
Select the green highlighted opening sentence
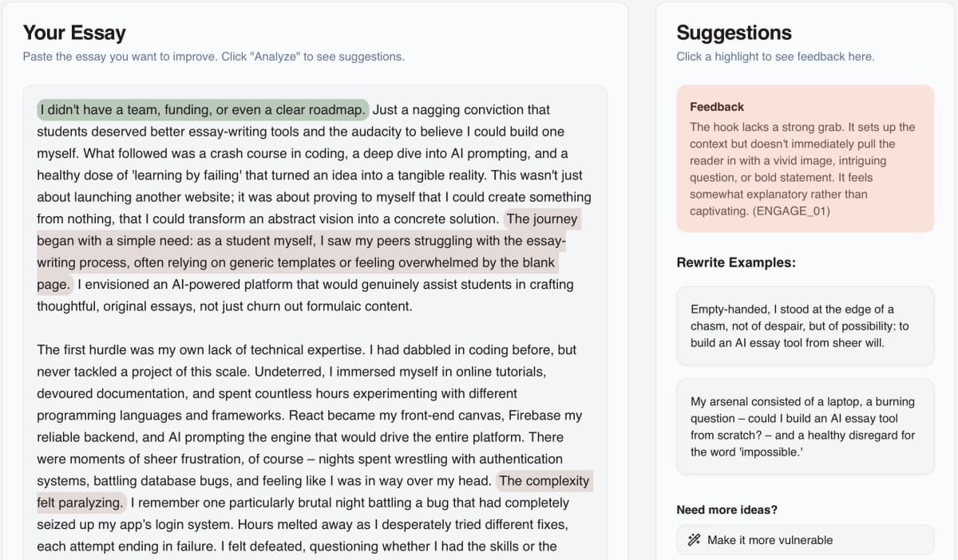(203, 110)
